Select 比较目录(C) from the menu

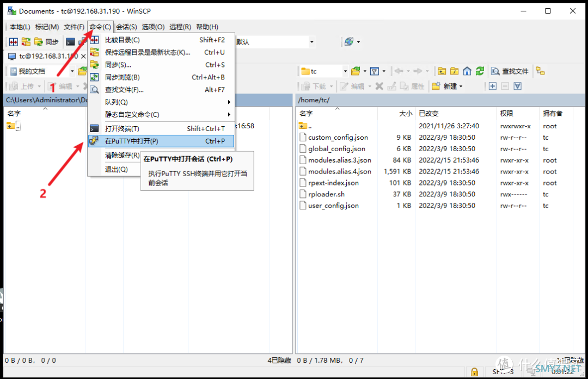[161, 40]
